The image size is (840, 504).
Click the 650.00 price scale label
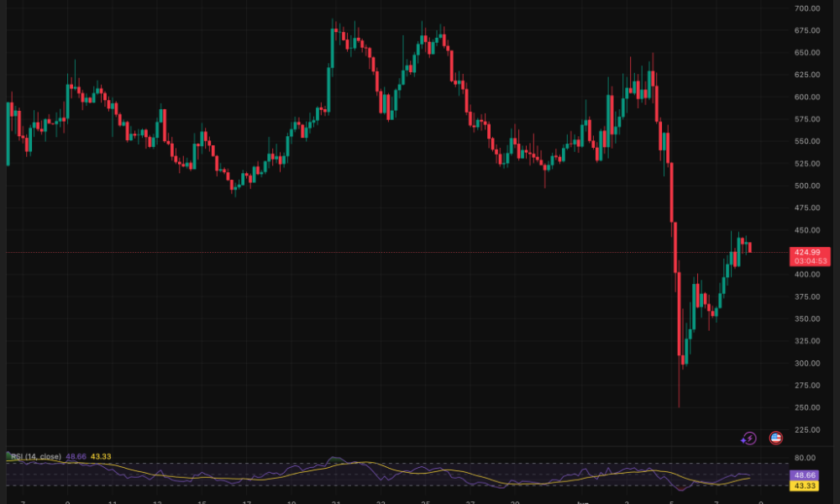(x=806, y=52)
